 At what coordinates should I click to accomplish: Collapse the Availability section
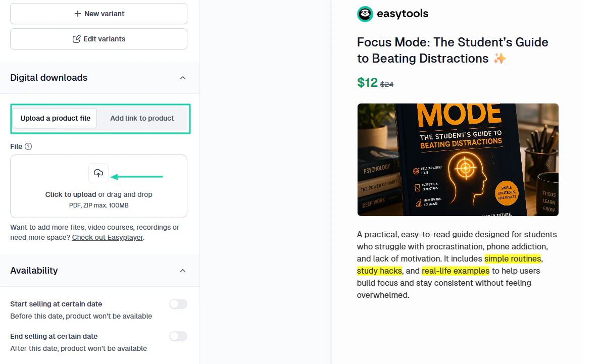(183, 271)
